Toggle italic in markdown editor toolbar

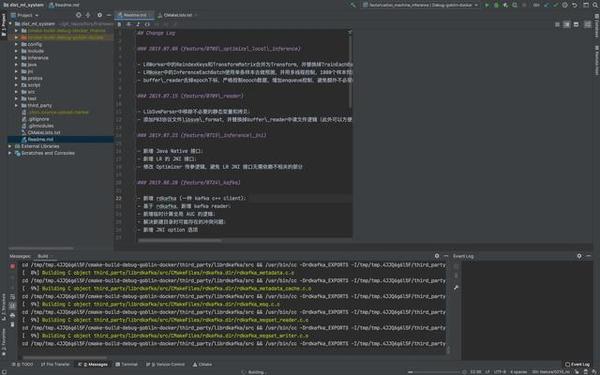pyautogui.click(x=138, y=24)
